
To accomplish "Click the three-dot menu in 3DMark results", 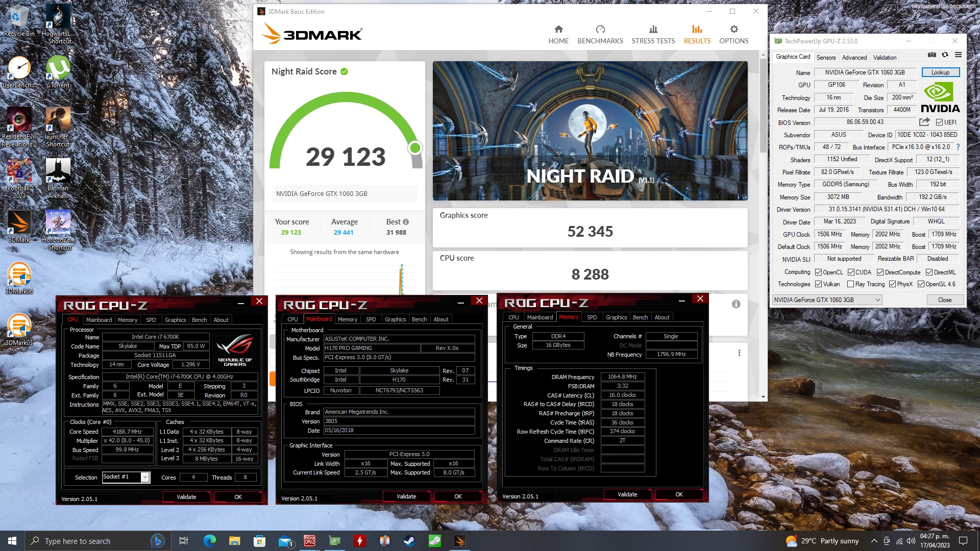I will click(739, 353).
